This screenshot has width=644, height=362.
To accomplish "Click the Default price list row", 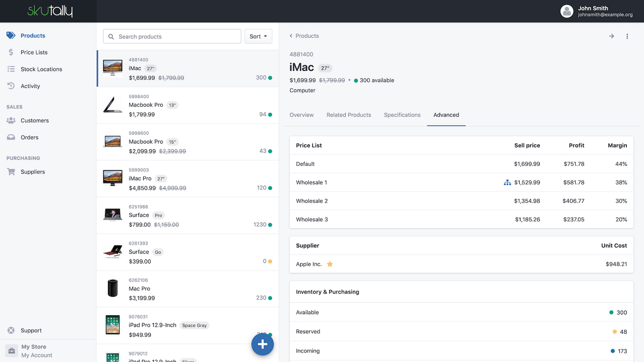I will point(461,164).
